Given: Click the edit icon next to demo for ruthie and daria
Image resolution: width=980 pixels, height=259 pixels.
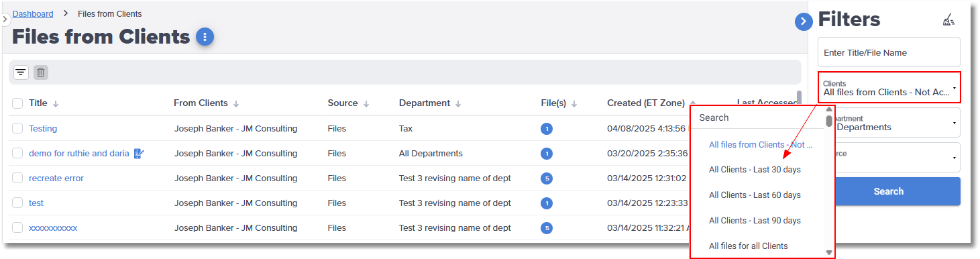Looking at the screenshot, I should click(139, 154).
